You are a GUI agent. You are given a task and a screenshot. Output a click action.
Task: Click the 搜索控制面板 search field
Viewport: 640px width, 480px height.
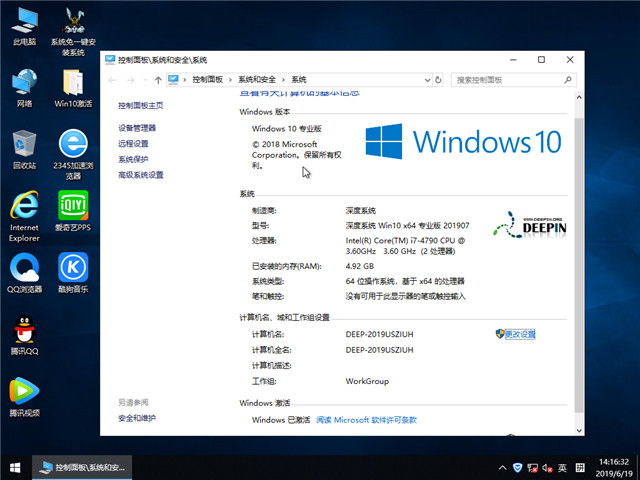513,80
